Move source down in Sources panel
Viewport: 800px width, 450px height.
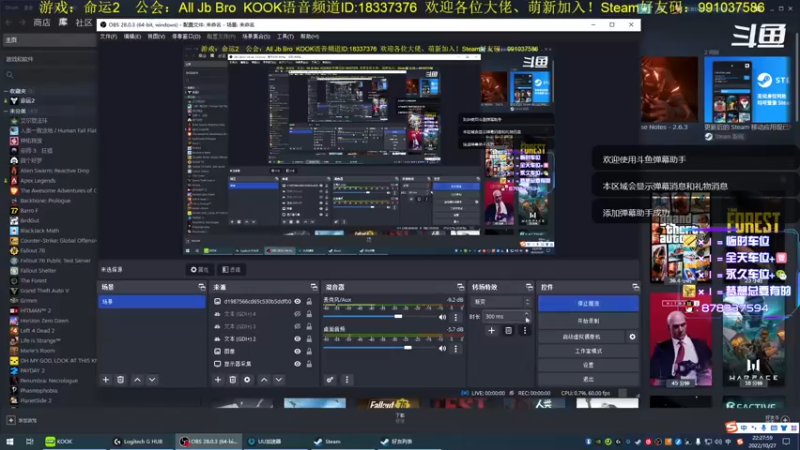click(x=279, y=380)
